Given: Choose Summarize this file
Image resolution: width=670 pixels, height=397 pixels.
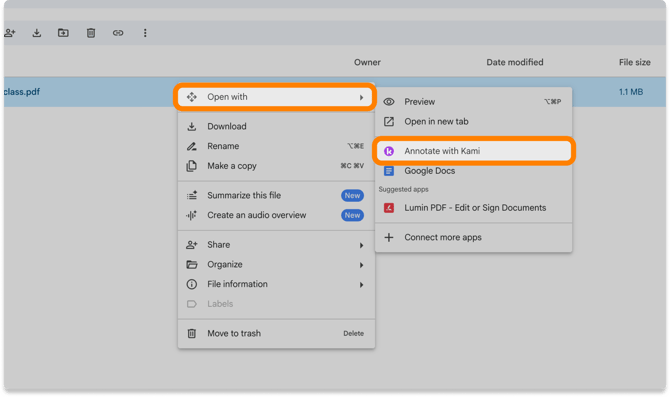Looking at the screenshot, I should (276, 195).
